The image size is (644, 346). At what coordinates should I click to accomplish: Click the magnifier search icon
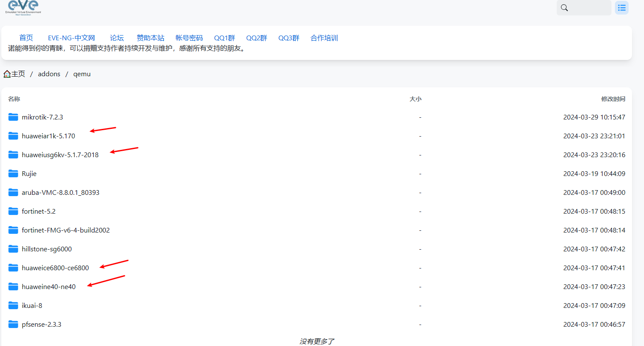point(564,8)
